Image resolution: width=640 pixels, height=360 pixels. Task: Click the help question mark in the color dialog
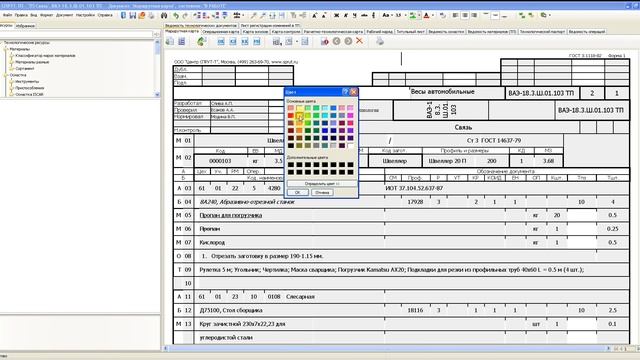click(x=345, y=92)
